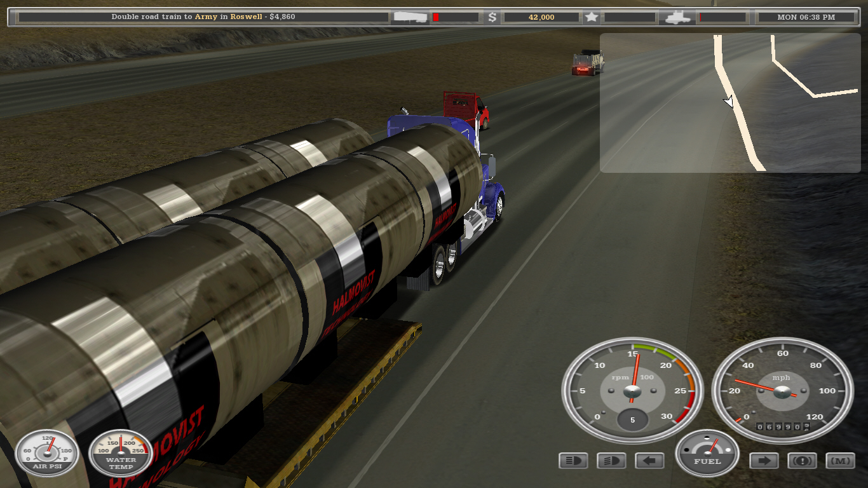Click the 42,000 money balance
This screenshot has width=868, height=488.
click(541, 17)
